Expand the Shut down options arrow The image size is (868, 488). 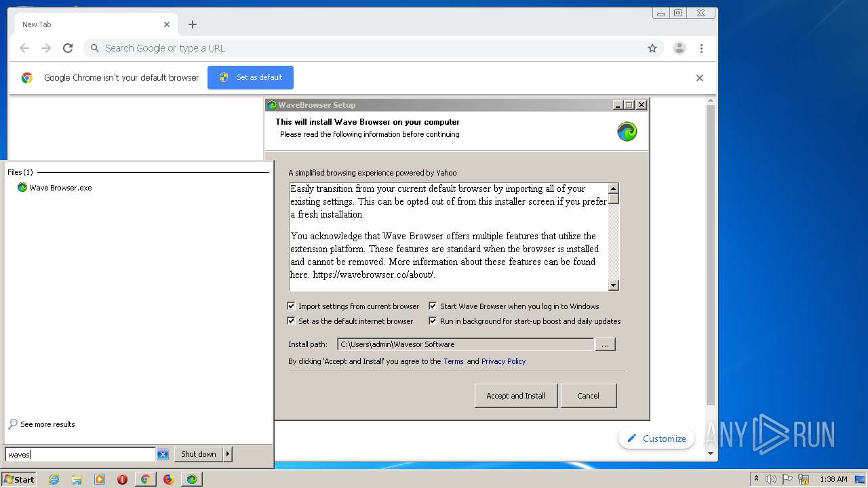tap(228, 454)
